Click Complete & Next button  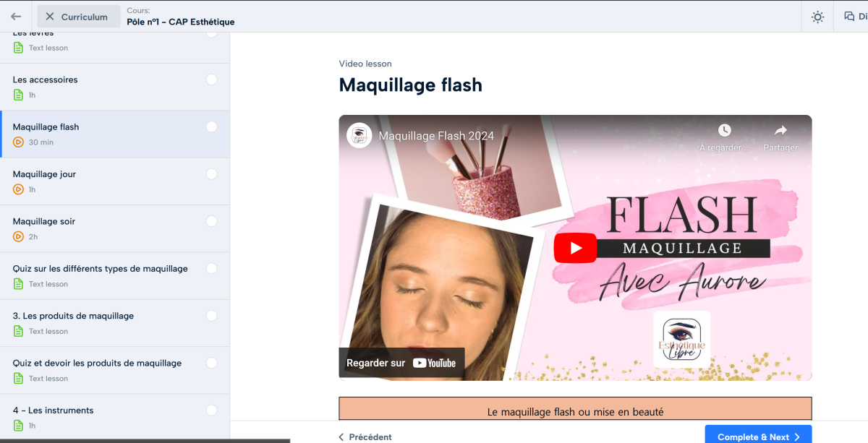[758, 436]
